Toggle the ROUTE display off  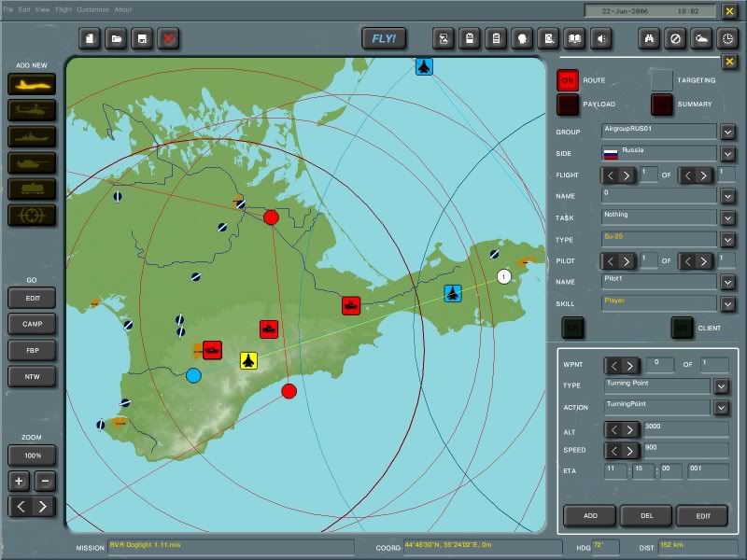(570, 80)
